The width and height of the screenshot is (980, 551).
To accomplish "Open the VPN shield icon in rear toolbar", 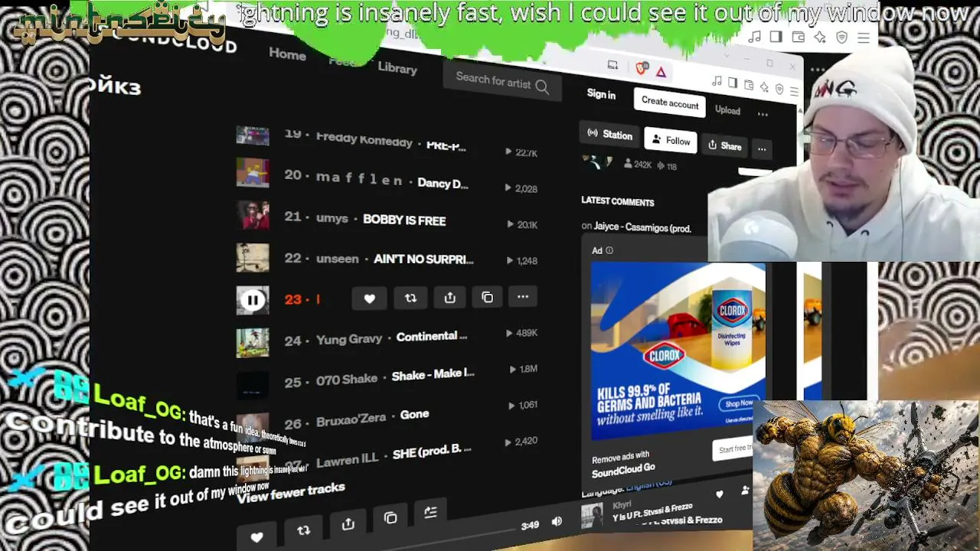I will coord(841,37).
